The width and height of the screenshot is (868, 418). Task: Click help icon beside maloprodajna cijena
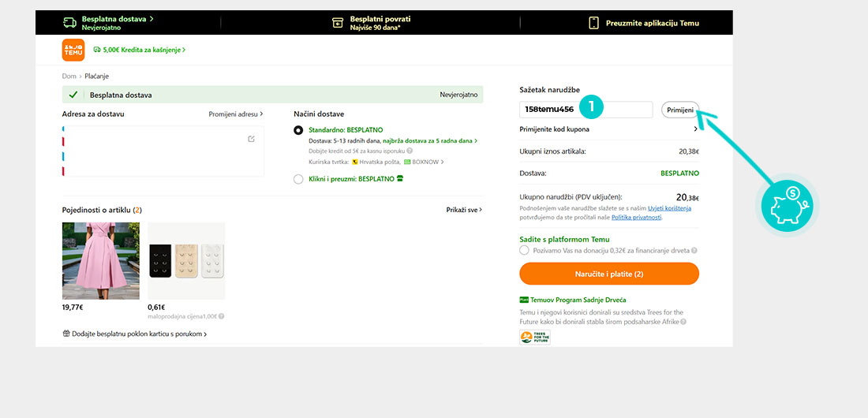click(222, 317)
